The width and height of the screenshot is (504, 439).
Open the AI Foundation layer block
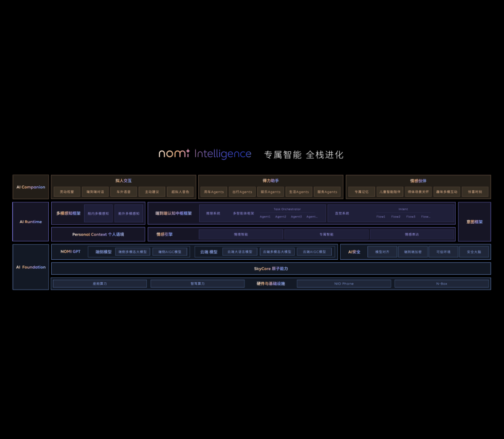click(31, 267)
